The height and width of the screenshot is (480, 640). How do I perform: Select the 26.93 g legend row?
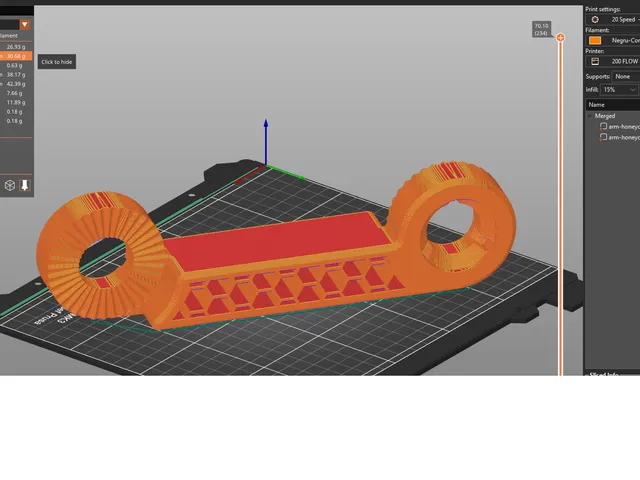click(x=16, y=47)
